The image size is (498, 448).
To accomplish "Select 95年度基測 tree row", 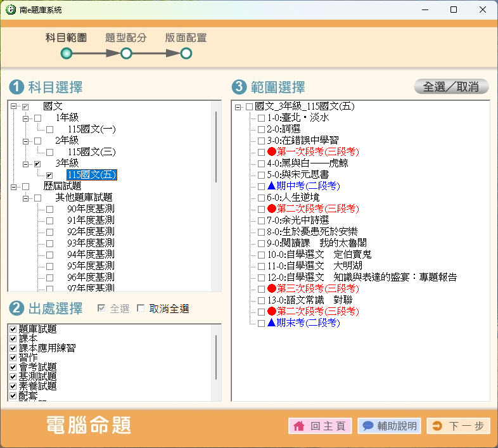I will [x=91, y=266].
